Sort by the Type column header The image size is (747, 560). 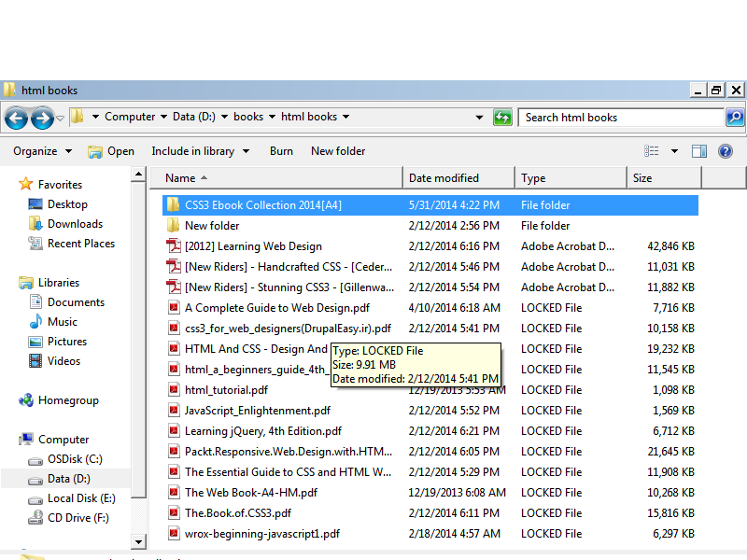(571, 178)
